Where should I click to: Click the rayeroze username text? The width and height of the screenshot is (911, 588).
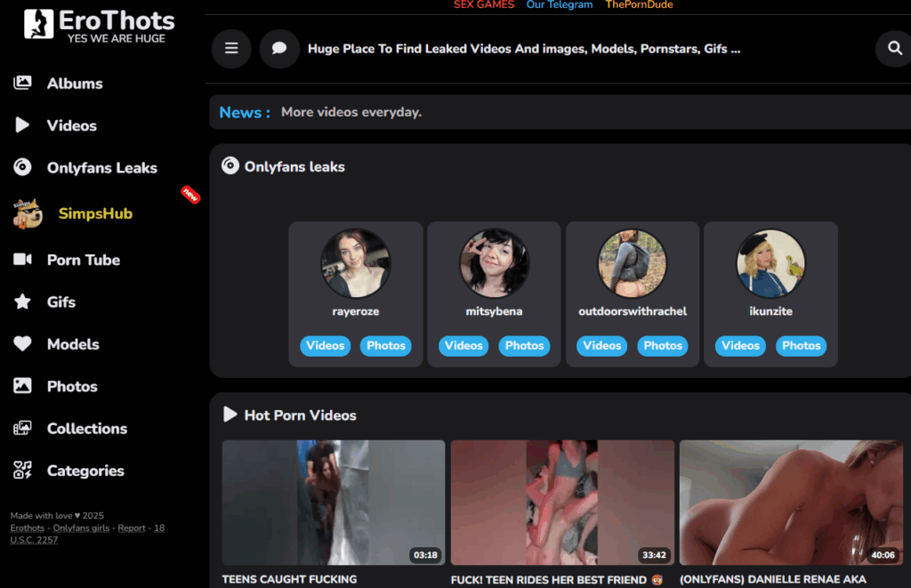point(356,311)
